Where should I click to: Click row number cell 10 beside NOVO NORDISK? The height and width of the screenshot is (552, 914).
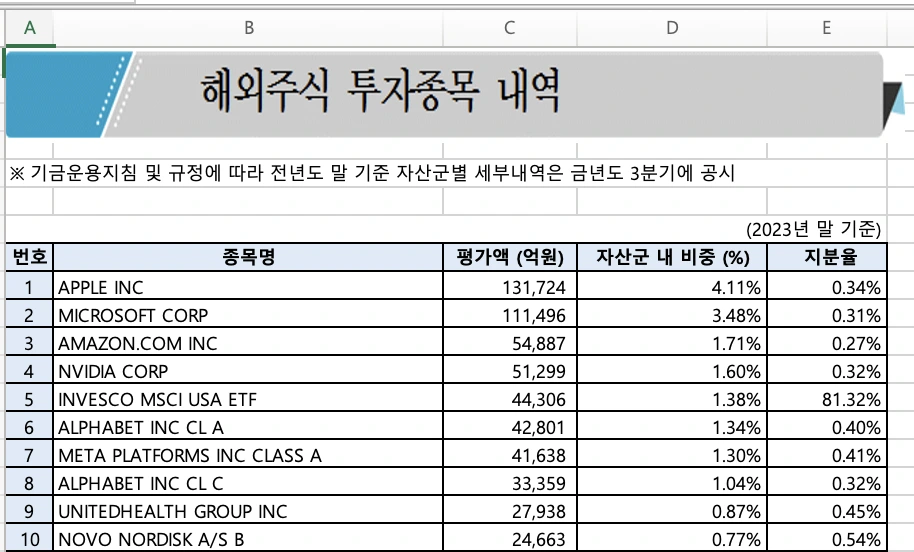pos(29,537)
